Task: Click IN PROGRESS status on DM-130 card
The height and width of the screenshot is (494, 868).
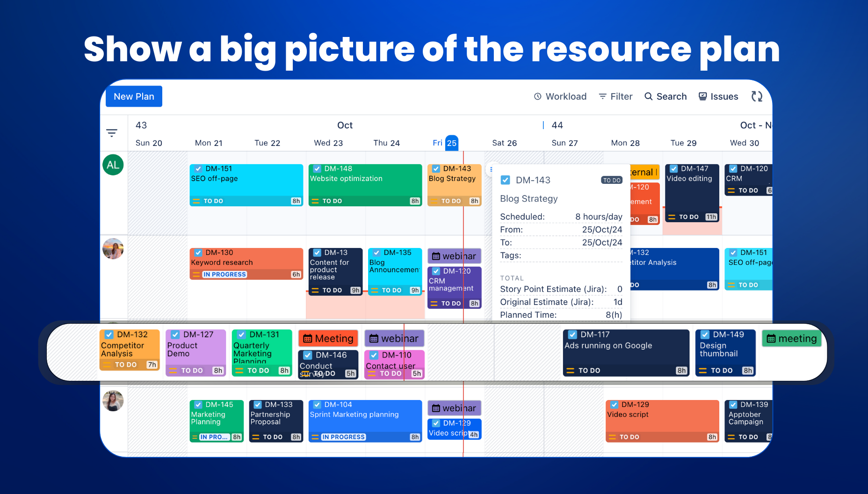Action: [x=224, y=275]
